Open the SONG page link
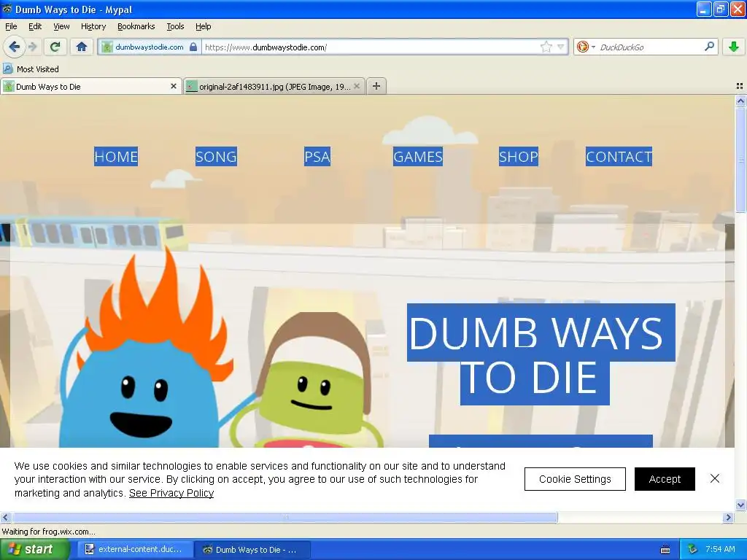The height and width of the screenshot is (560, 747). [216, 157]
